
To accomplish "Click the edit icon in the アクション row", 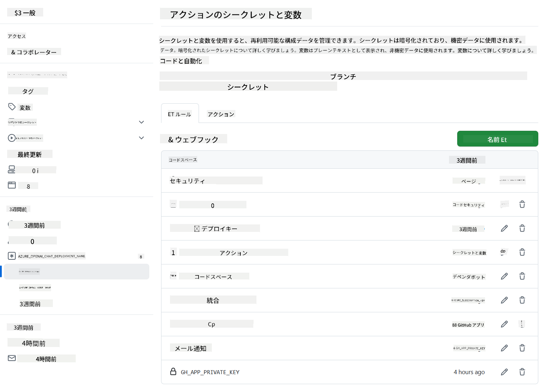I will [x=504, y=252].
